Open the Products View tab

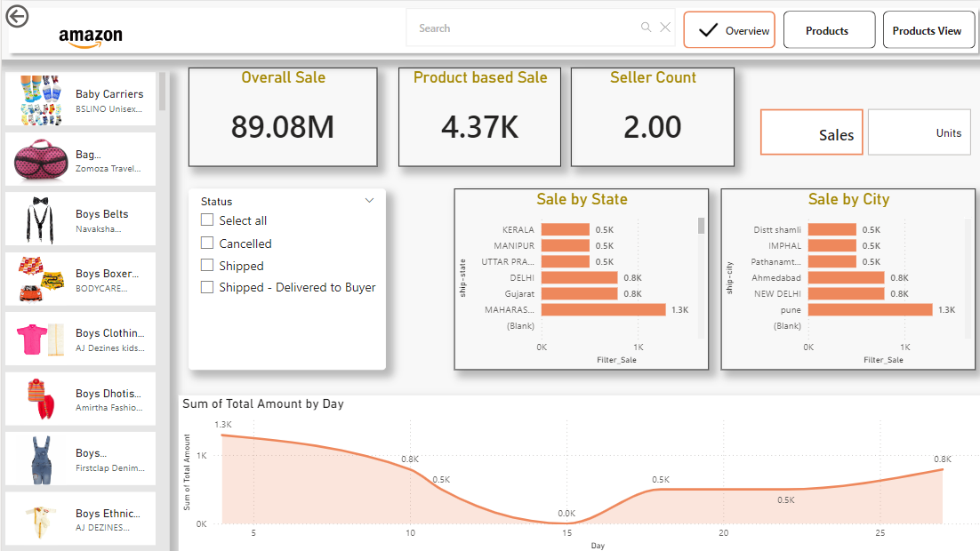(928, 29)
